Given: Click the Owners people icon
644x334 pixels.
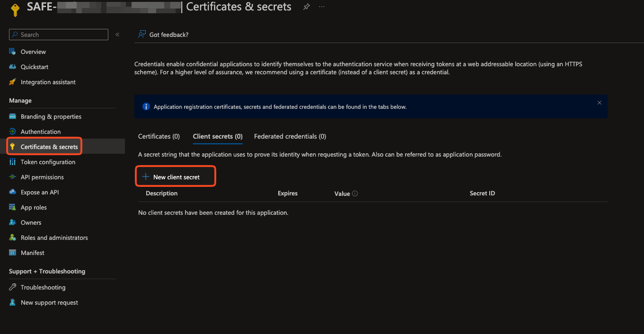Looking at the screenshot, I should tap(13, 222).
